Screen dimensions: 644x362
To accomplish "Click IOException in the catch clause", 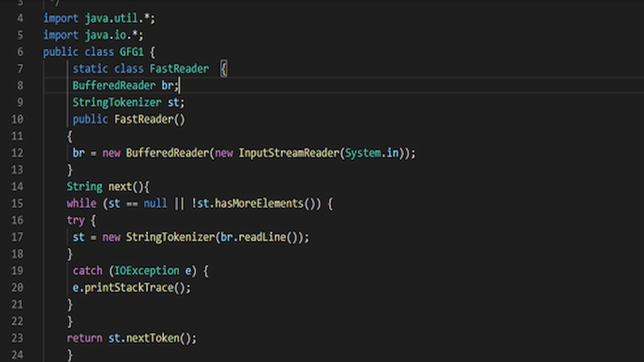I will (x=147, y=271).
